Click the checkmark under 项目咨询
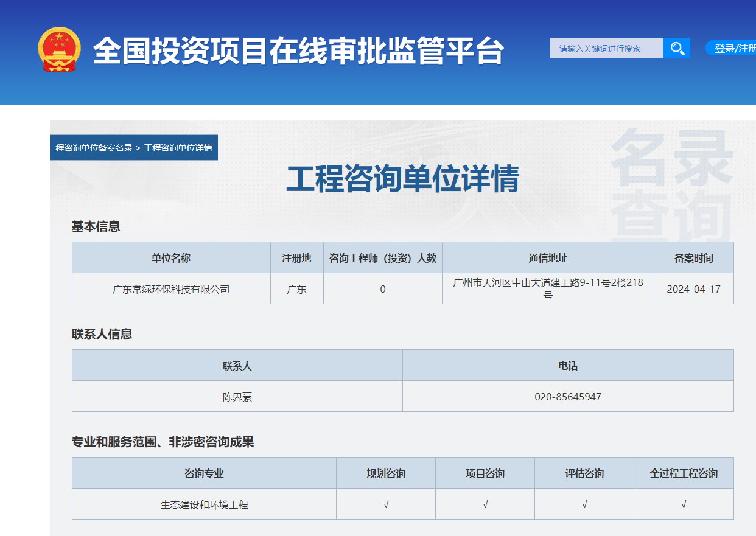 [x=485, y=504]
